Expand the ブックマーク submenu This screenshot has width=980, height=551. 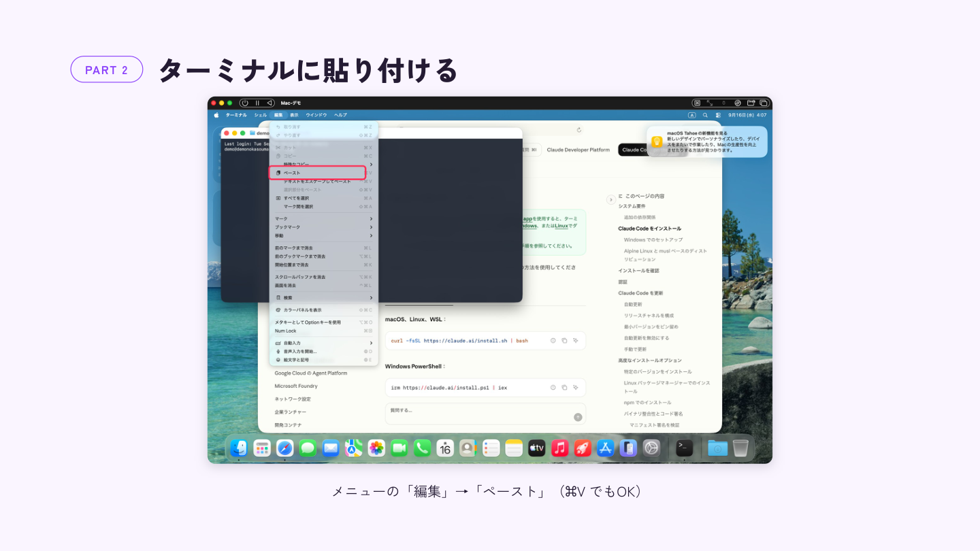pyautogui.click(x=324, y=227)
